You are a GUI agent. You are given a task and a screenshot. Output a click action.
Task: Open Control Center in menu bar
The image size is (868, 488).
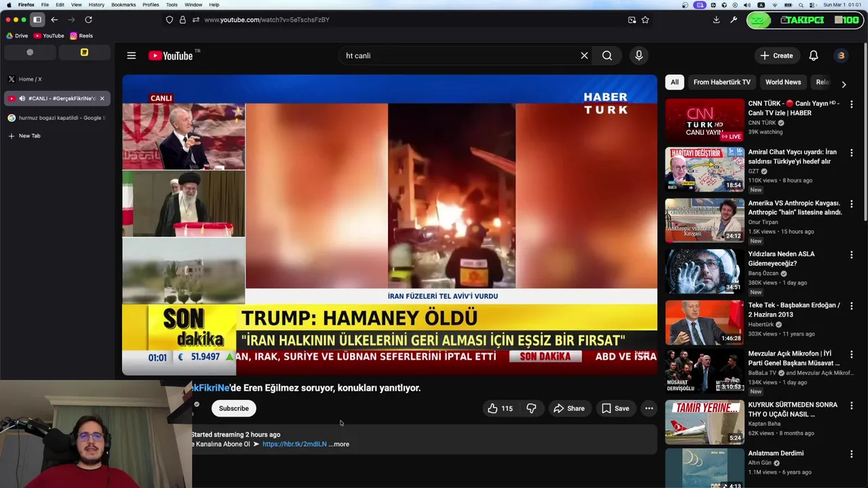pos(812,5)
